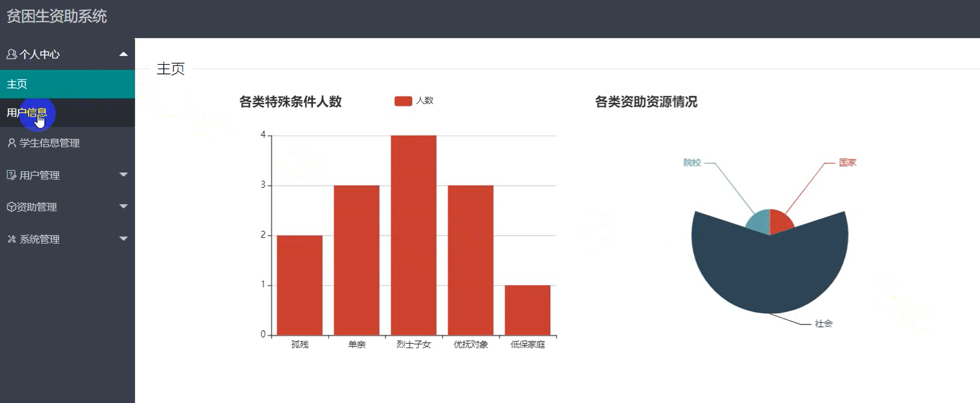Click the 国家 pie label
The width and height of the screenshot is (980, 403).
point(847,163)
